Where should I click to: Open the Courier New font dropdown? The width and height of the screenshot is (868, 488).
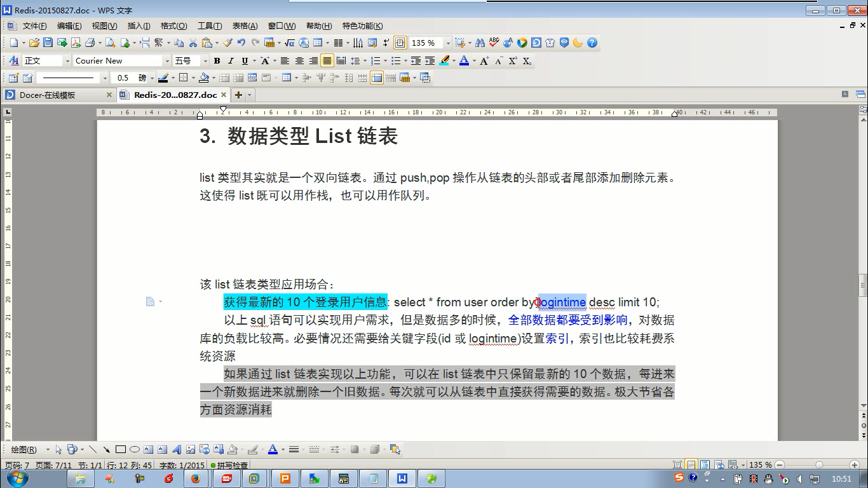click(167, 61)
